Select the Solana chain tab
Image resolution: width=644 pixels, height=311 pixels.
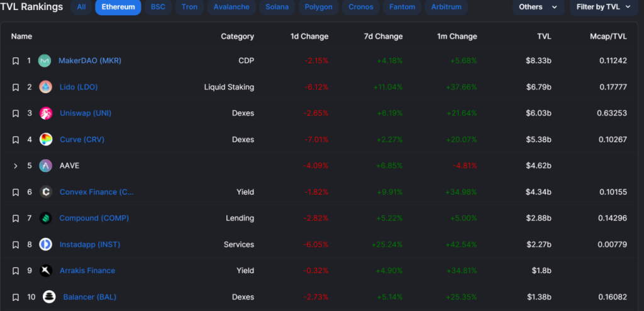pos(277,7)
